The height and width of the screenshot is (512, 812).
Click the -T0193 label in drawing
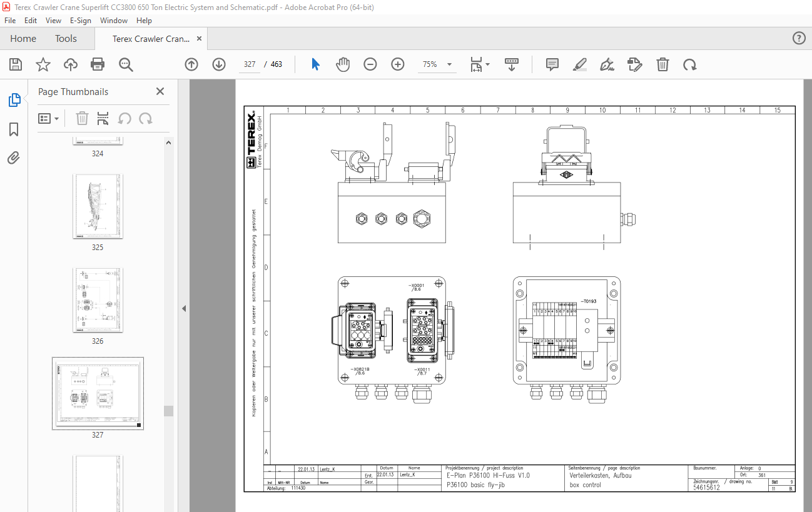pyautogui.click(x=589, y=301)
